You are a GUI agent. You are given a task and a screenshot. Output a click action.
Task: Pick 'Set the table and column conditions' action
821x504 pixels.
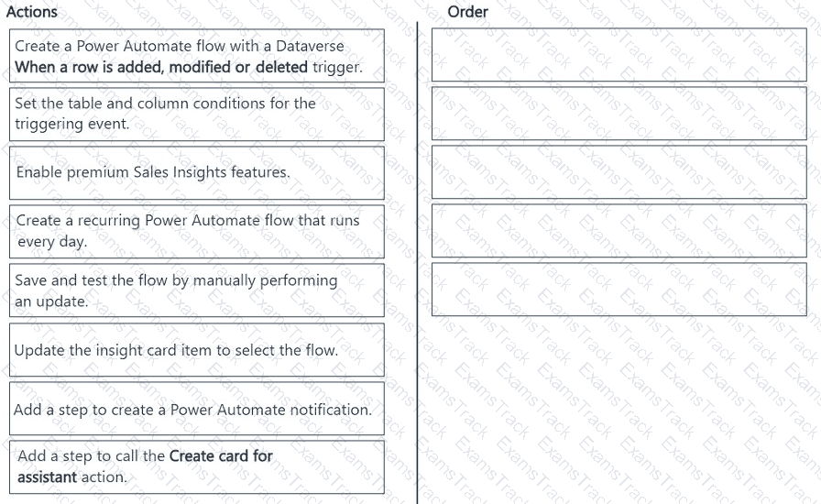tap(196, 114)
